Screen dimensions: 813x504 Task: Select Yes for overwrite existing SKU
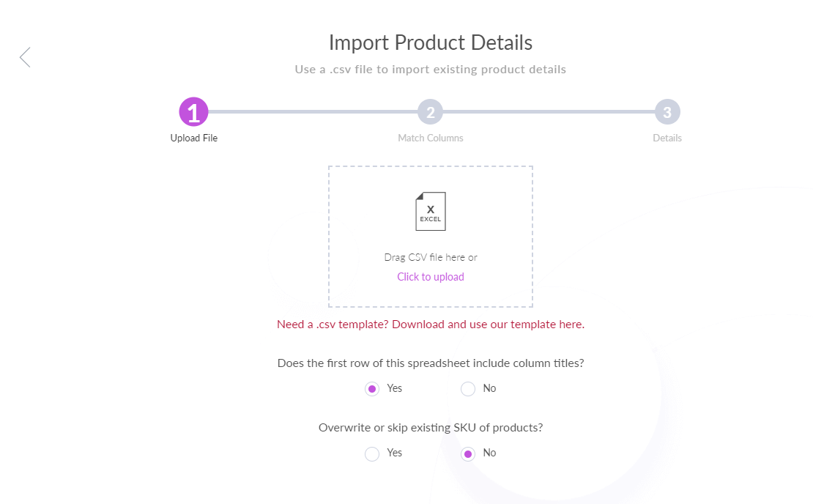[x=372, y=453]
